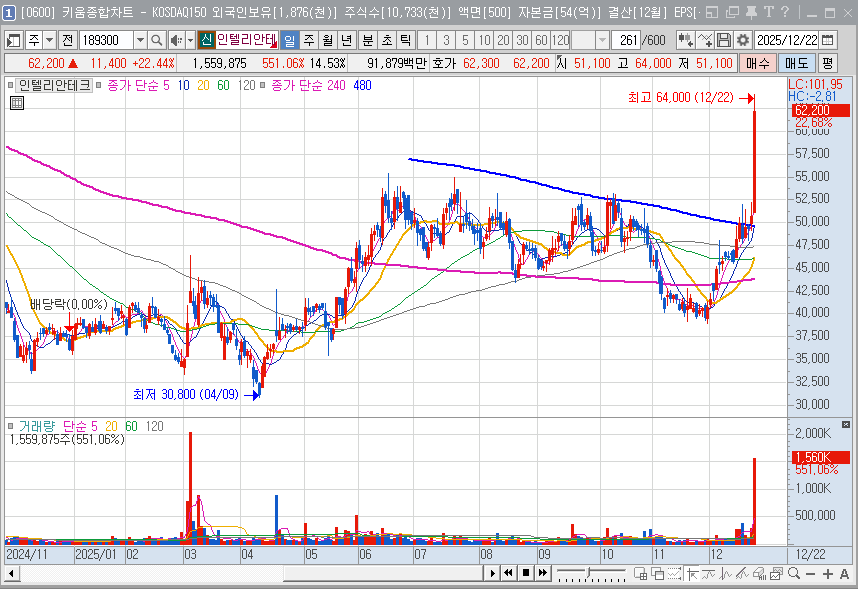
Task: Select the crosshair cursor tool
Action: tap(692, 574)
